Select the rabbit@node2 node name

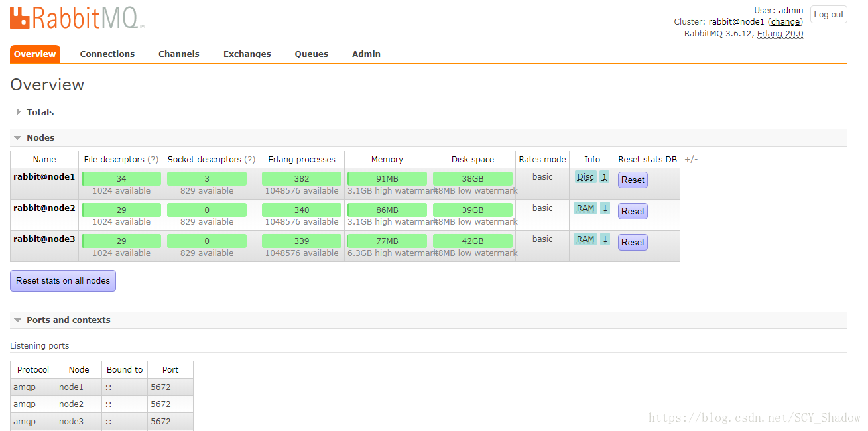44,208
